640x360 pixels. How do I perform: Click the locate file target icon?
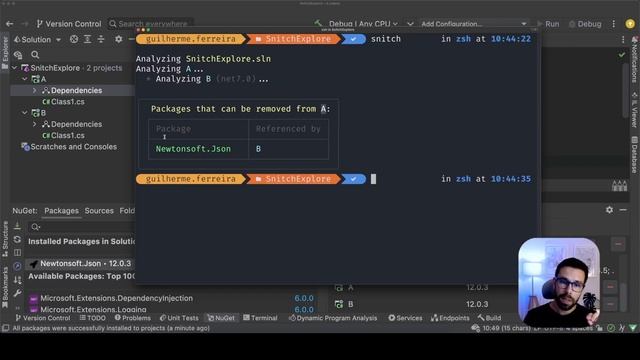(74, 39)
